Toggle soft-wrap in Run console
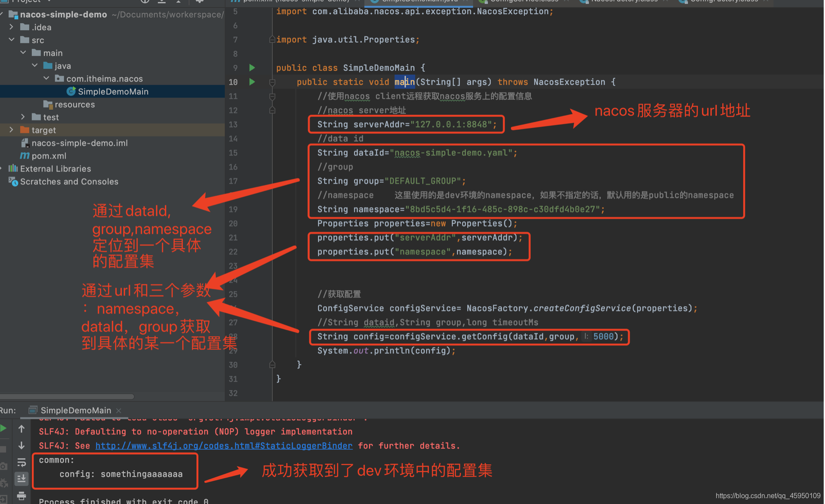This screenshot has width=825, height=504. (22, 462)
